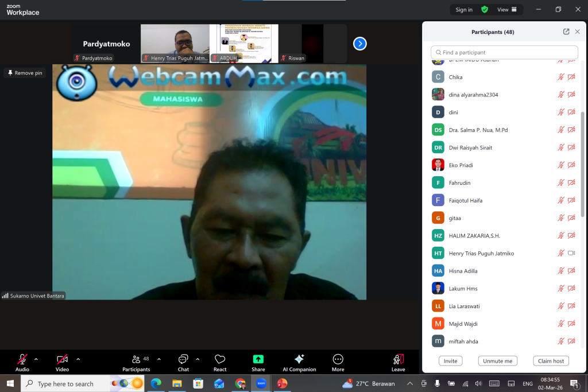Click the Claim host button
The height and width of the screenshot is (392, 588).
551,361
